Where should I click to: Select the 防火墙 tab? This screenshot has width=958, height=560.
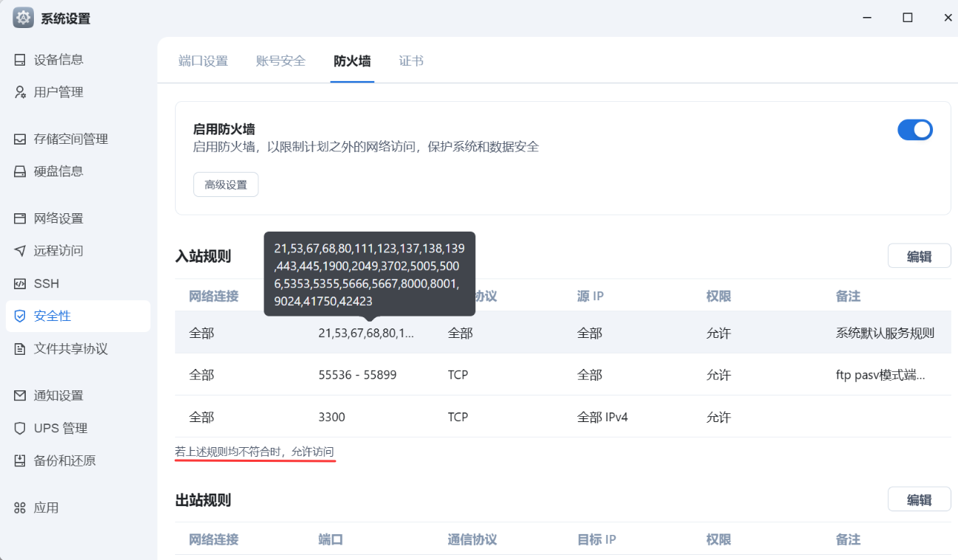[x=352, y=61]
